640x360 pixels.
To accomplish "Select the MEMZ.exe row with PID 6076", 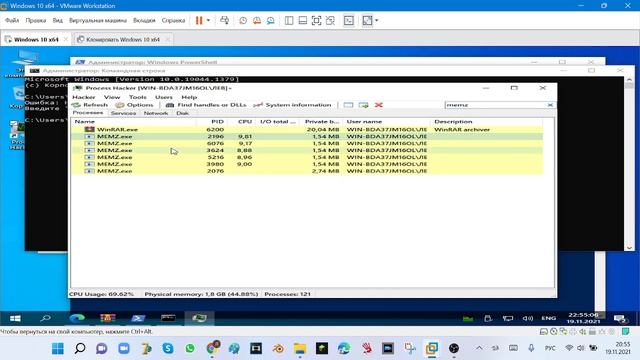I will 307,143.
